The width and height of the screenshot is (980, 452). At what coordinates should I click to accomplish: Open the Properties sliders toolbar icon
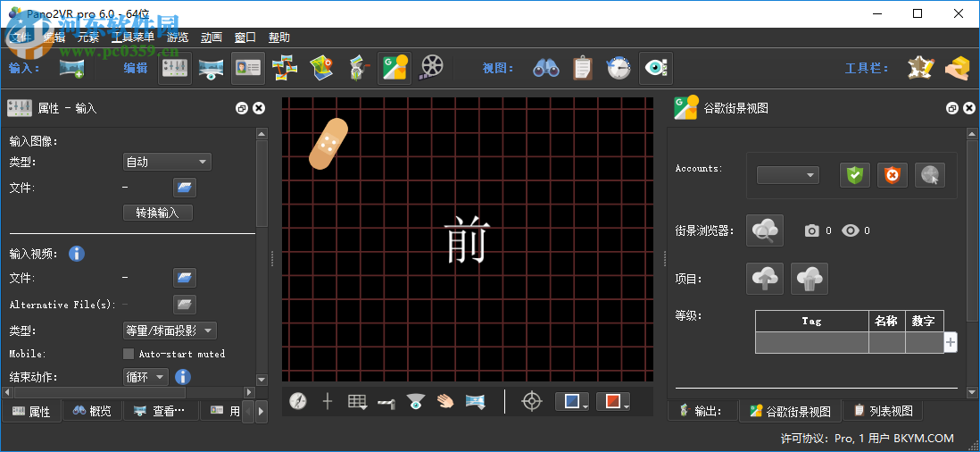(x=176, y=68)
